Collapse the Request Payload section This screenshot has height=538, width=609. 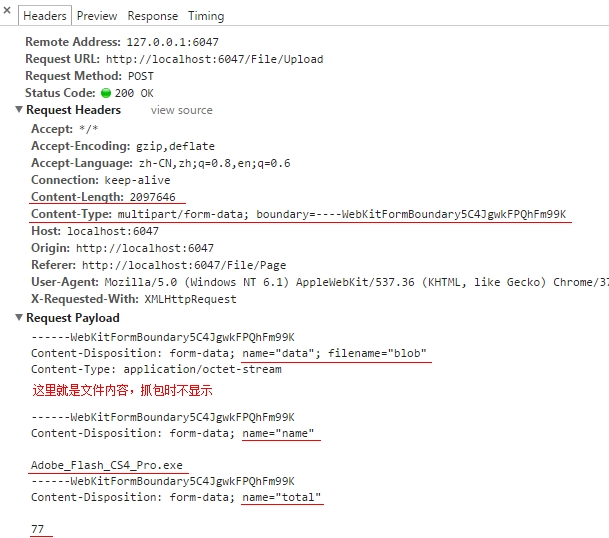19,317
